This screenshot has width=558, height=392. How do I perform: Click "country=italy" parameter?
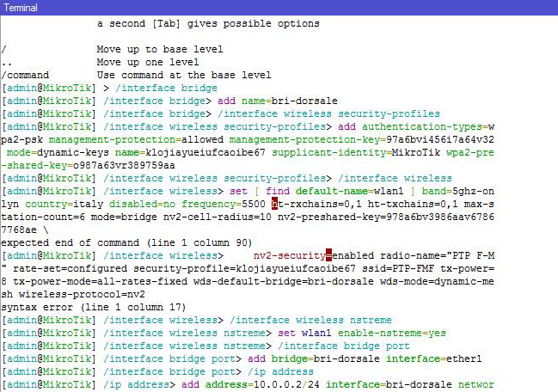[x=64, y=205]
